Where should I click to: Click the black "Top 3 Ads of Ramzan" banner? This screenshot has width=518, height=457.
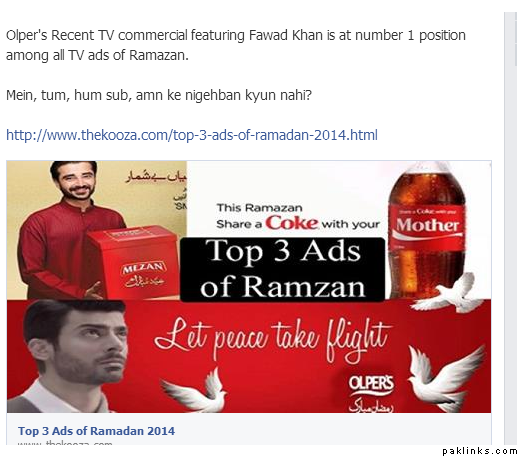click(283, 269)
